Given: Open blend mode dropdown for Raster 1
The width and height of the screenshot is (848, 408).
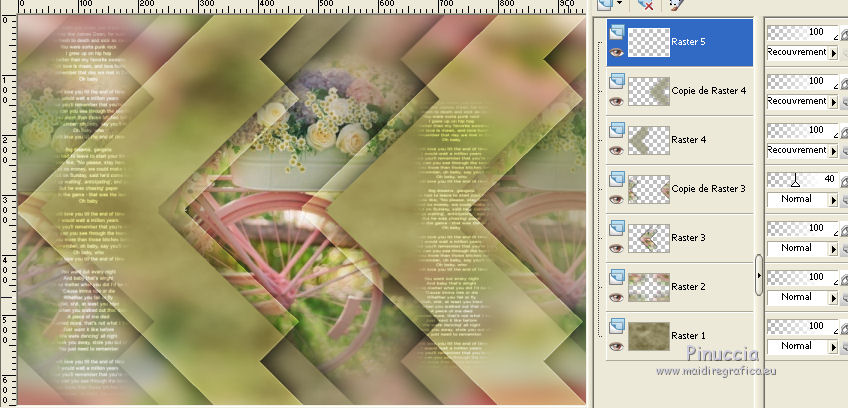Looking at the screenshot, I should click(x=834, y=347).
